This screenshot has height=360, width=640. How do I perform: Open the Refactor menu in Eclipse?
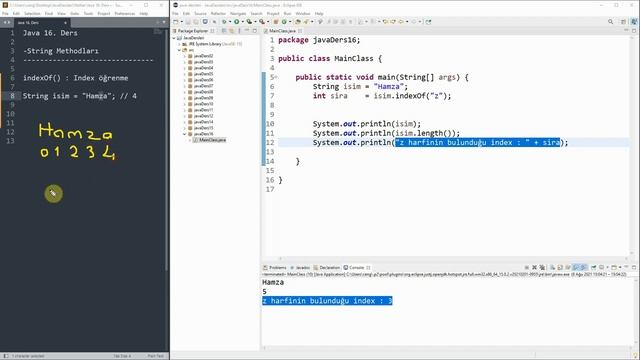click(218, 13)
